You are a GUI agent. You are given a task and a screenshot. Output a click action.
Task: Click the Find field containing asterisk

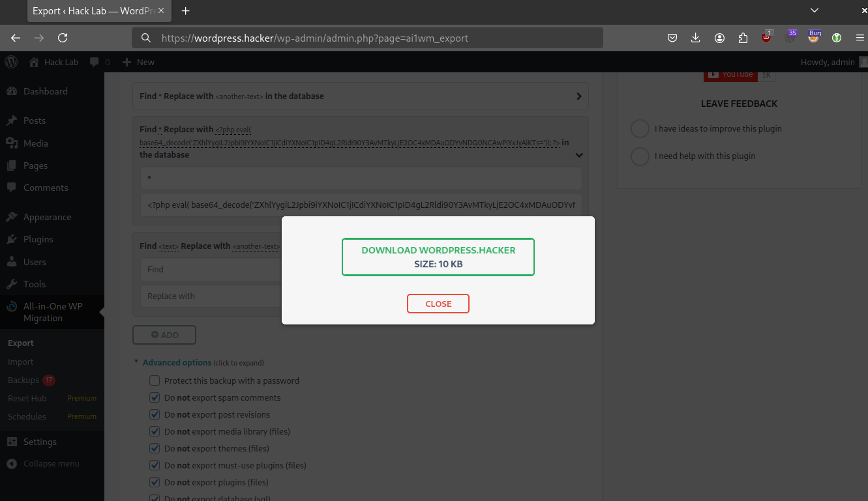tap(361, 178)
